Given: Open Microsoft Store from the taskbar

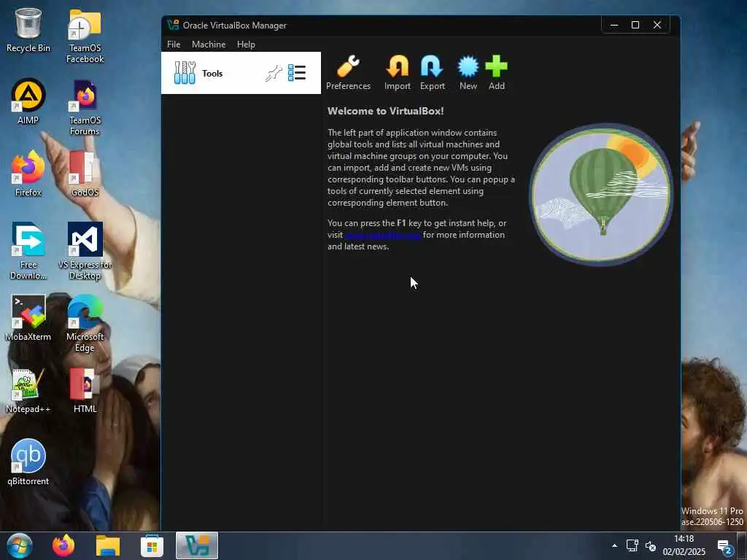Looking at the screenshot, I should click(x=152, y=545).
